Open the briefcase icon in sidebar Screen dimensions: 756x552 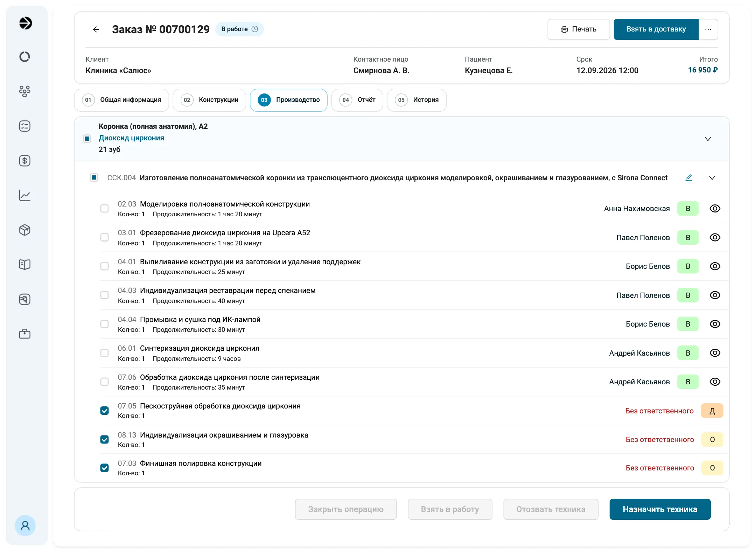pos(24,334)
